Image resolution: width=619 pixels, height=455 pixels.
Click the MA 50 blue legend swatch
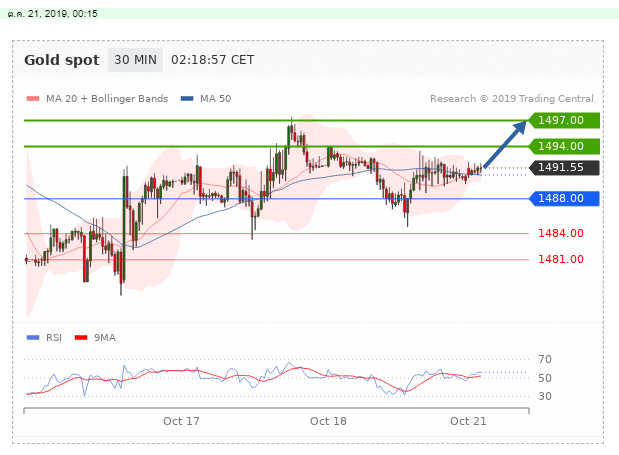click(187, 99)
